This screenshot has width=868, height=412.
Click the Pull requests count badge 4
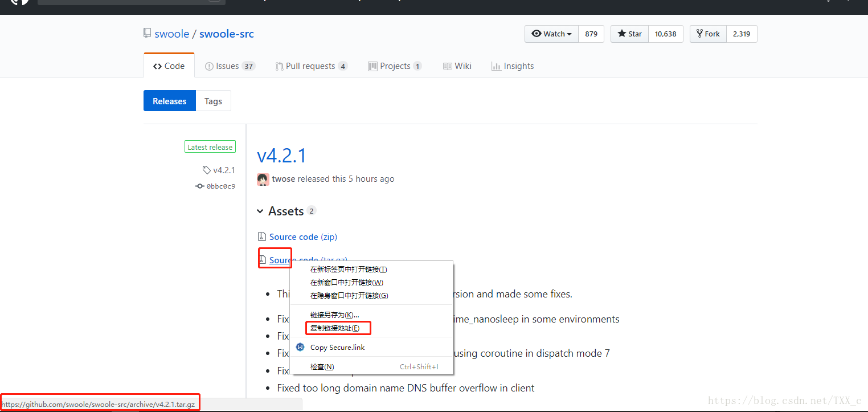(x=342, y=66)
